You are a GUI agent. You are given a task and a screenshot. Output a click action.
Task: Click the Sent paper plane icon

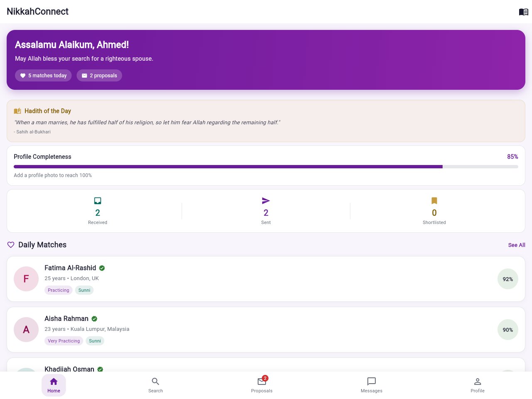(x=266, y=201)
